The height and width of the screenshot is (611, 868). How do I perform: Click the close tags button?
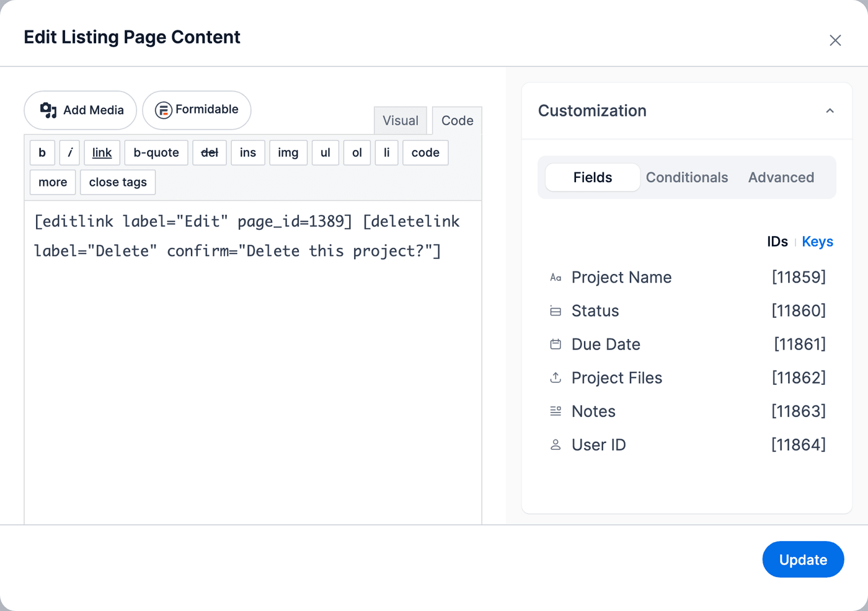pos(118,182)
